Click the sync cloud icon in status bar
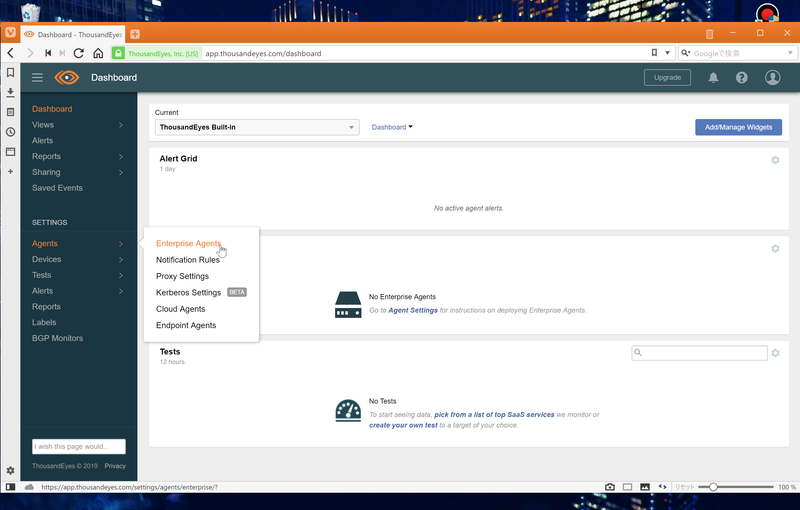 29,487
